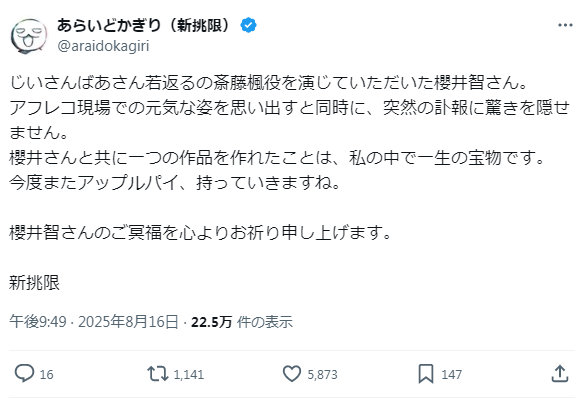
Task: Open the profile avatar picture
Action: coord(29,36)
